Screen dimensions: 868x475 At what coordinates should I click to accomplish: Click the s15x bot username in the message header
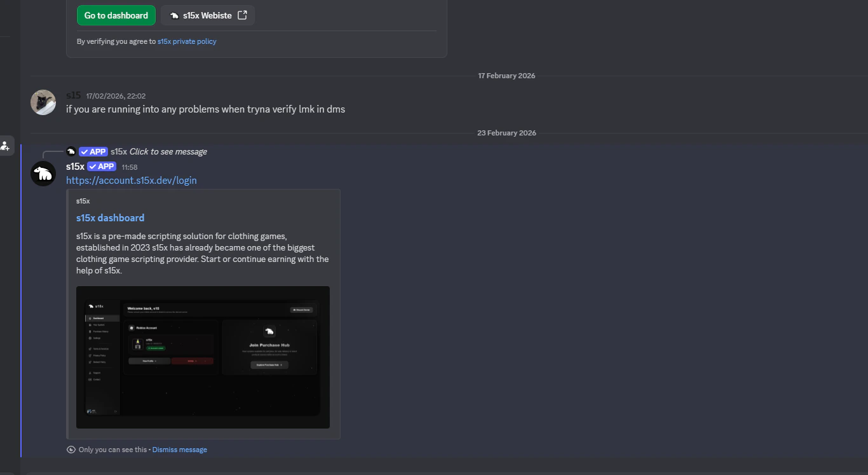[x=75, y=167]
